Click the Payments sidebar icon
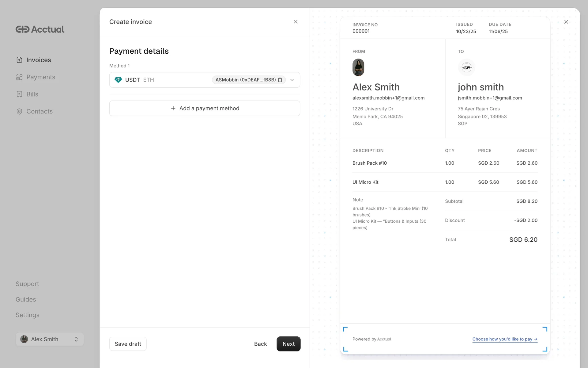Image resolution: width=588 pixels, height=368 pixels. coord(19,77)
